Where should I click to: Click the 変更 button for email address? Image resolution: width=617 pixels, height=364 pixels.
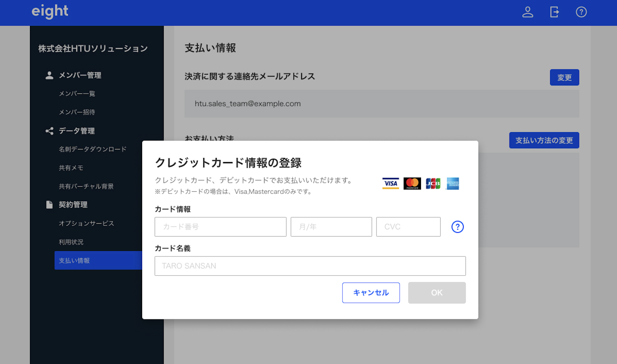[564, 78]
